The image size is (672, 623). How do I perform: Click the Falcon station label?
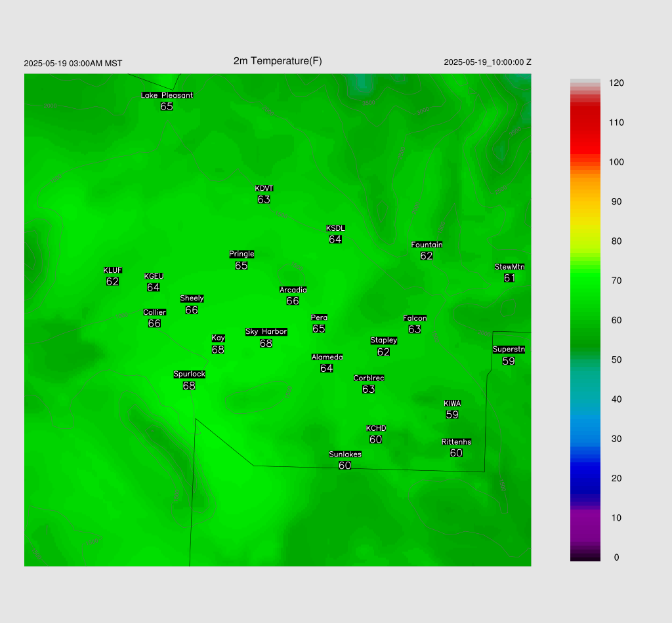pyautogui.click(x=415, y=318)
